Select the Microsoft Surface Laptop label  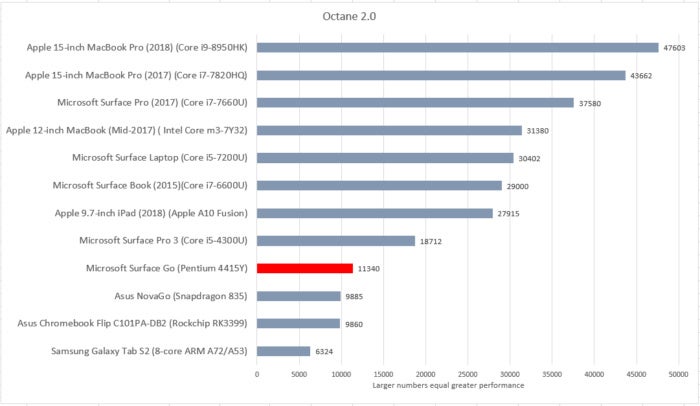tap(160, 158)
